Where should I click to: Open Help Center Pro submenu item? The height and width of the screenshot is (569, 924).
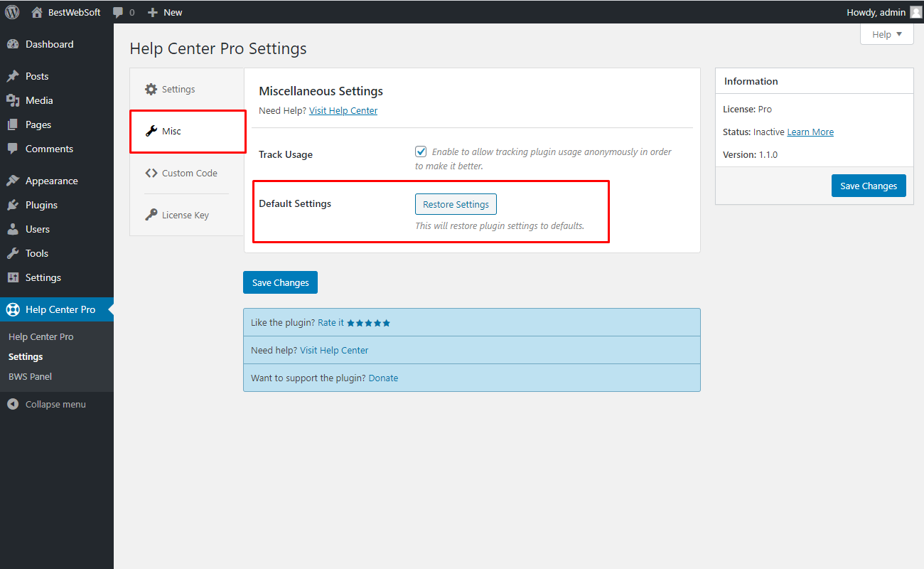click(x=41, y=337)
